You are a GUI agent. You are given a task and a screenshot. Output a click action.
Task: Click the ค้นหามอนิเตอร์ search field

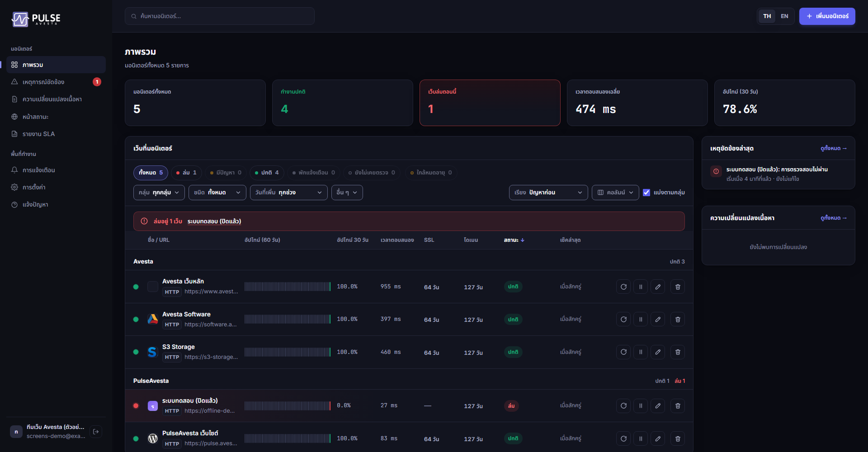click(x=220, y=16)
